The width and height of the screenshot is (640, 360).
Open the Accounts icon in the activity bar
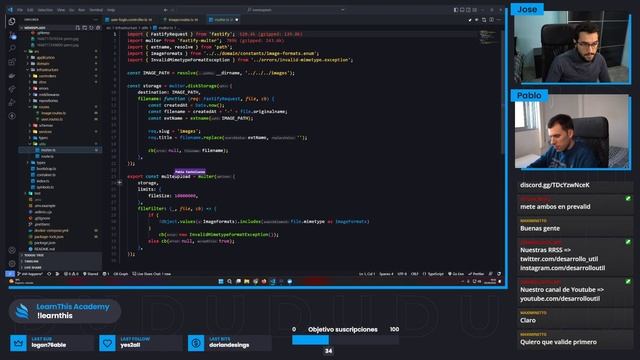pyautogui.click(x=12, y=250)
